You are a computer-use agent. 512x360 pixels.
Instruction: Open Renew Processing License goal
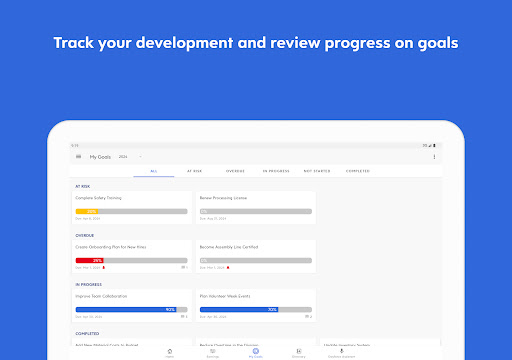(x=256, y=207)
